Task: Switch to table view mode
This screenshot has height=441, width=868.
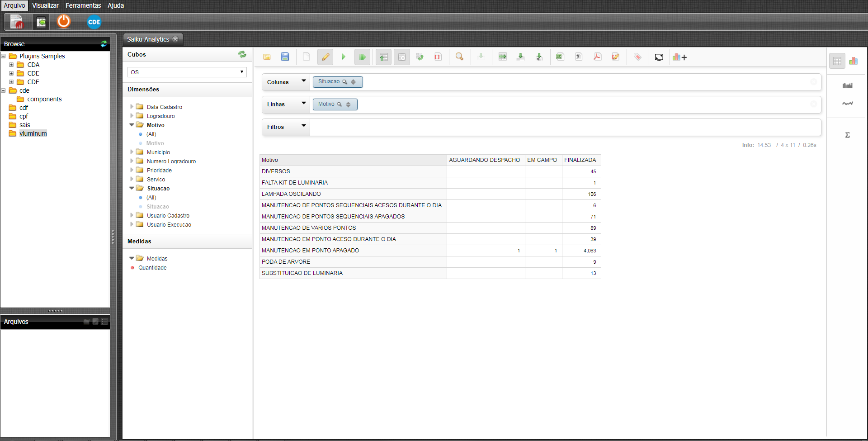Action: coord(837,61)
